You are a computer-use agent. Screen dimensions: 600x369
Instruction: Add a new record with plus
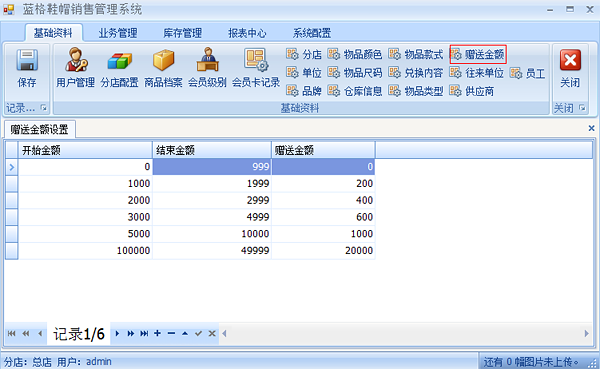[157, 333]
